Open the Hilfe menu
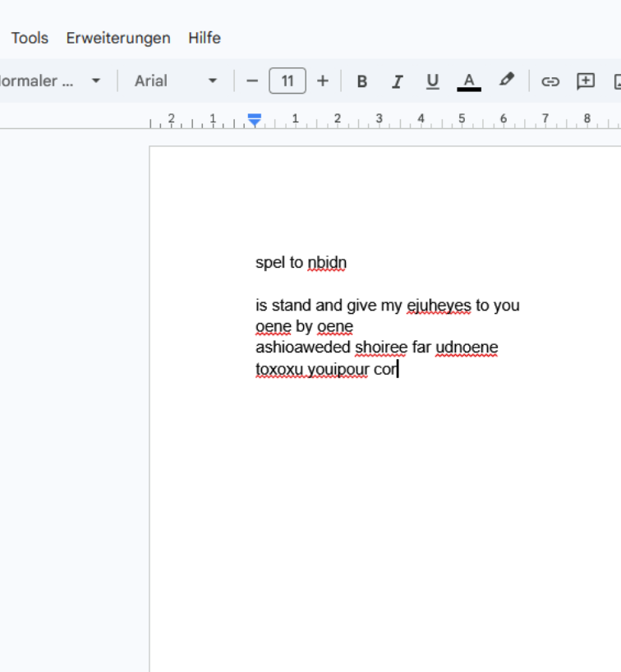621x672 pixels. (205, 38)
